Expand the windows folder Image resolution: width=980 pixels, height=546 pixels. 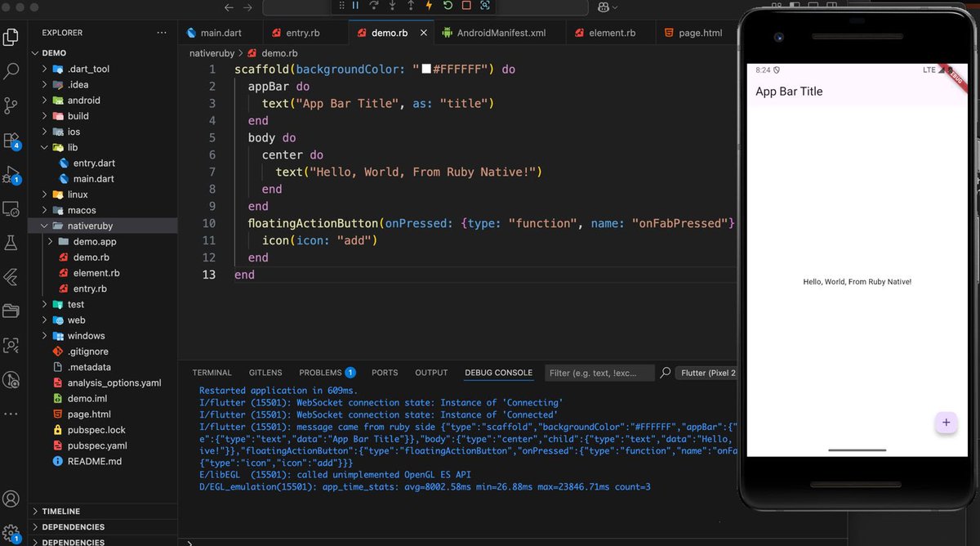pyautogui.click(x=102, y=336)
